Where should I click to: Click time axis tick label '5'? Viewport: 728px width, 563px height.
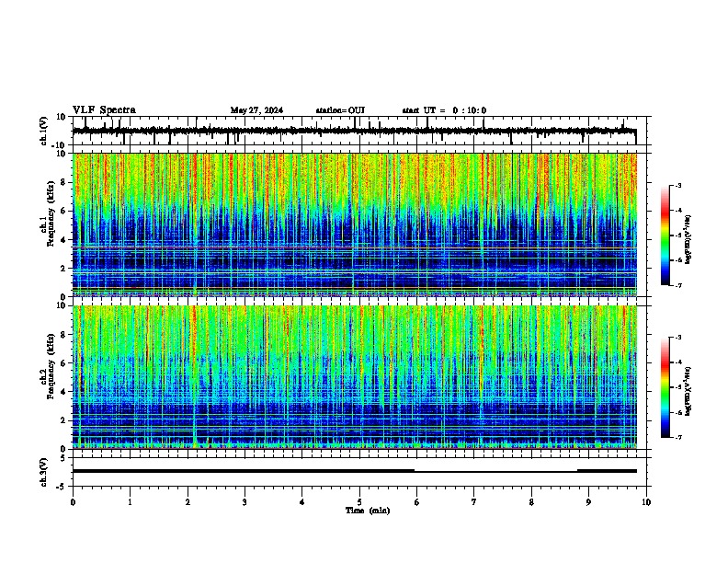pos(359,502)
